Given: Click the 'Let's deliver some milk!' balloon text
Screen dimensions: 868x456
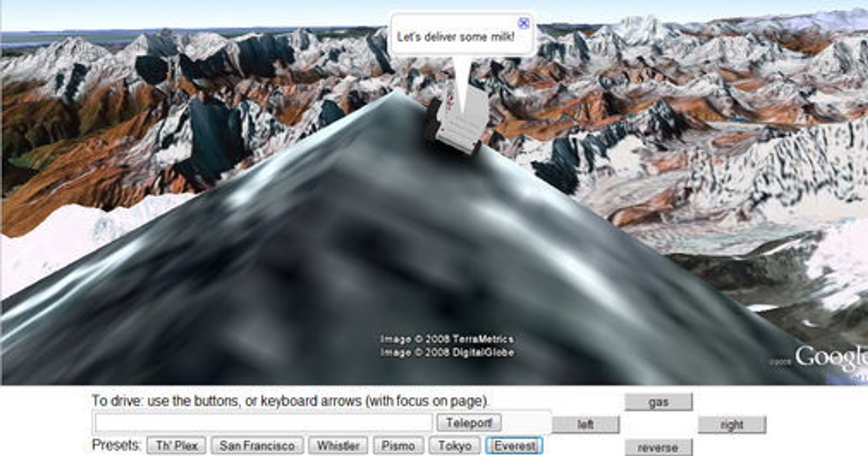Looking at the screenshot, I should [456, 37].
